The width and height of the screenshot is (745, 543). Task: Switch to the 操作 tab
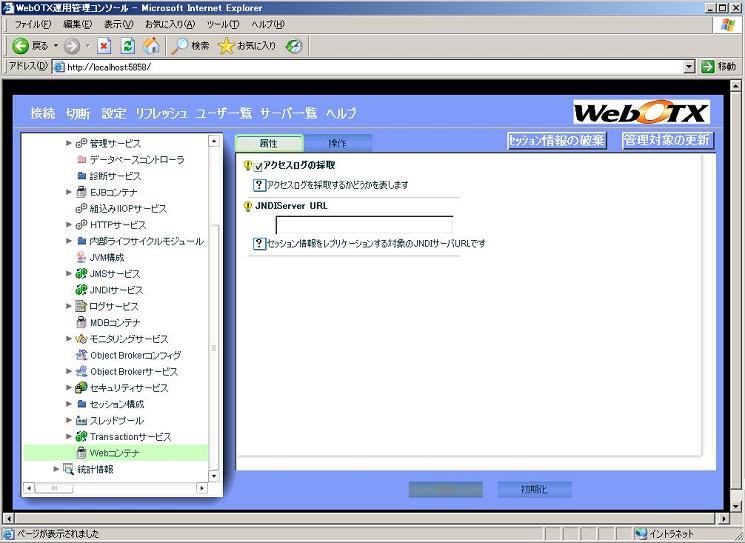click(338, 143)
